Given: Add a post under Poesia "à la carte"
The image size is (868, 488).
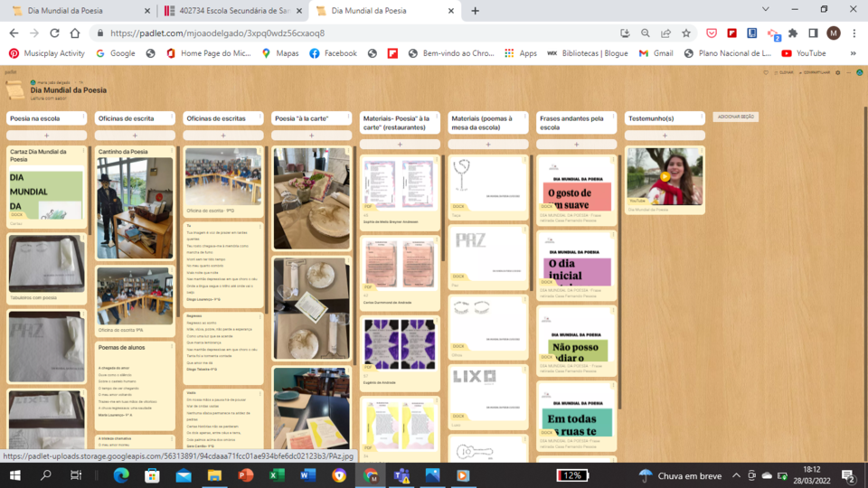Looking at the screenshot, I should click(x=312, y=135).
